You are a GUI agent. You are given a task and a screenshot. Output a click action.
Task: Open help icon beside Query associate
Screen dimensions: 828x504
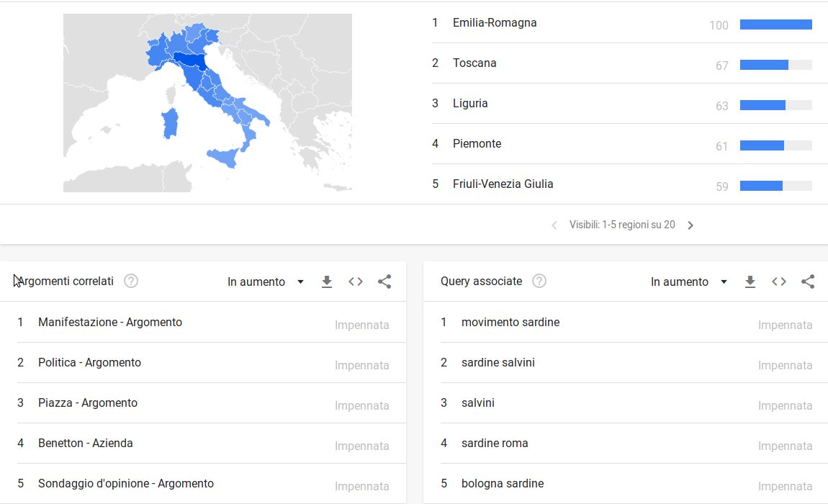point(539,282)
